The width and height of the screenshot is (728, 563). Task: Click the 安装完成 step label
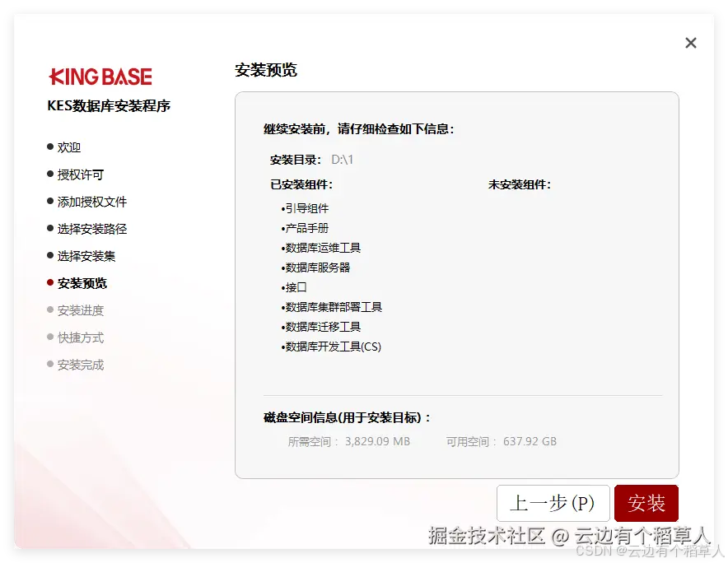(81, 365)
